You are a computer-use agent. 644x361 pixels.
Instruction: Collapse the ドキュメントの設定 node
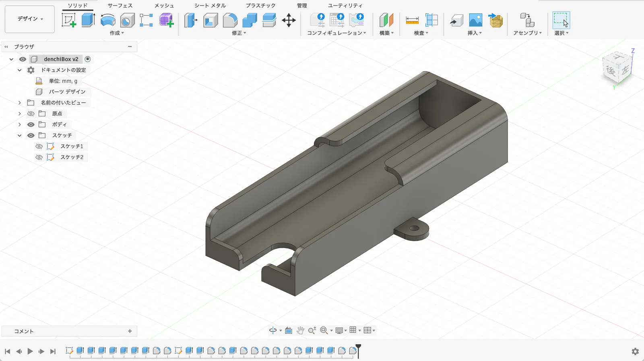(19, 70)
